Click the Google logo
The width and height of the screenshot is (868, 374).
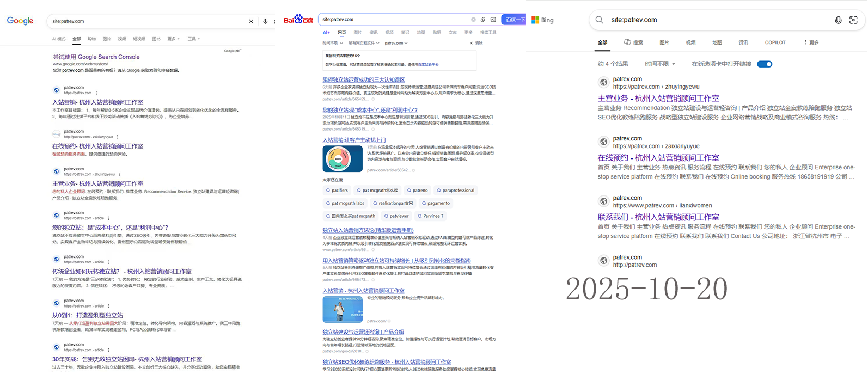[20, 21]
